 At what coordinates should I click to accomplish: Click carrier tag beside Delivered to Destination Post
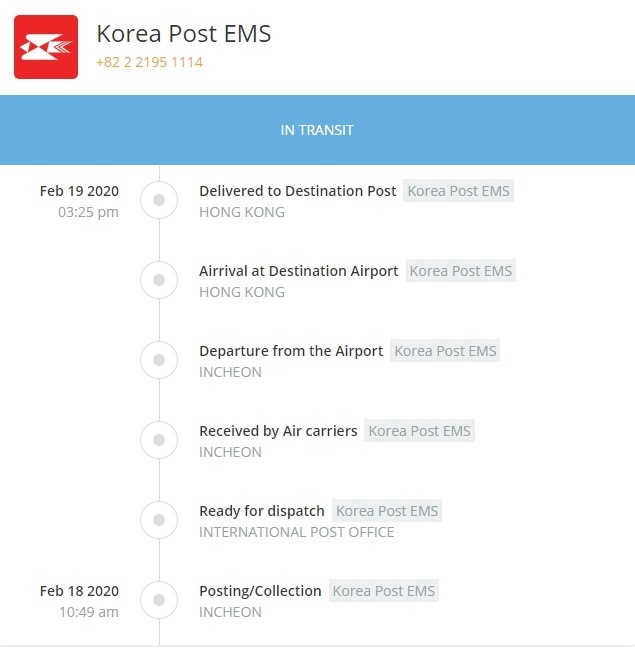(x=458, y=191)
